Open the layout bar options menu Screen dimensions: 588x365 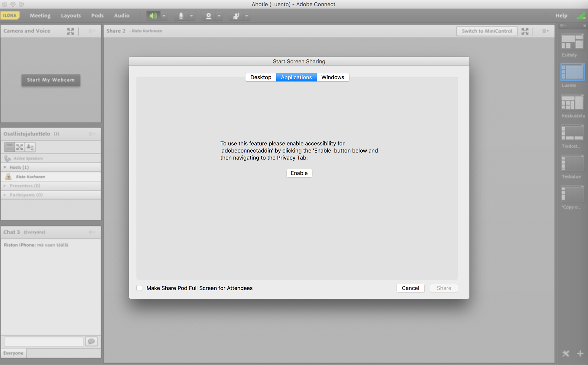(x=563, y=26)
